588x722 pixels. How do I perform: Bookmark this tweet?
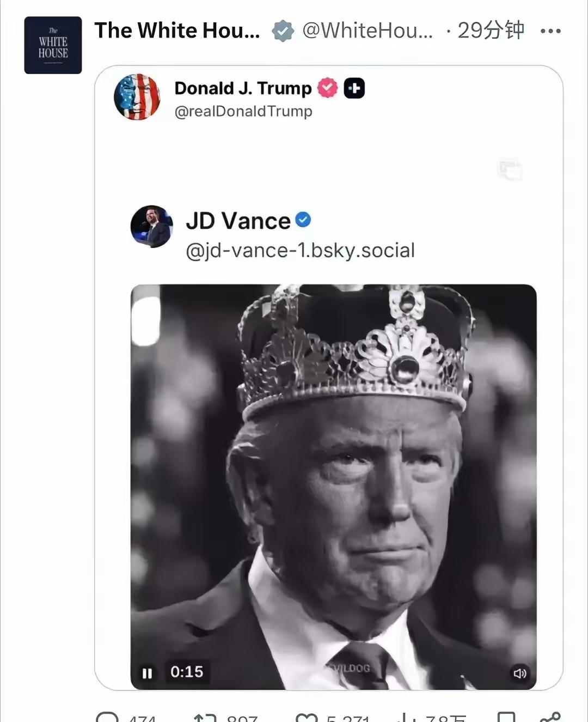tap(506, 717)
